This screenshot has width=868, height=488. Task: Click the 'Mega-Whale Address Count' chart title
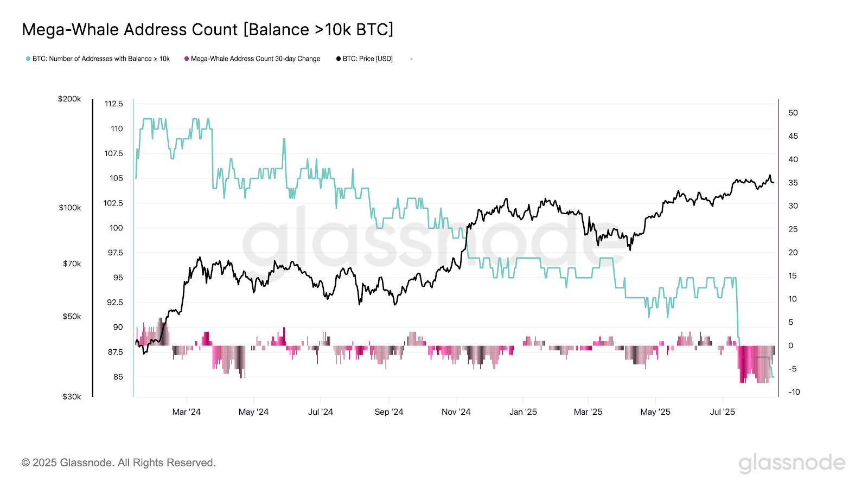207,30
